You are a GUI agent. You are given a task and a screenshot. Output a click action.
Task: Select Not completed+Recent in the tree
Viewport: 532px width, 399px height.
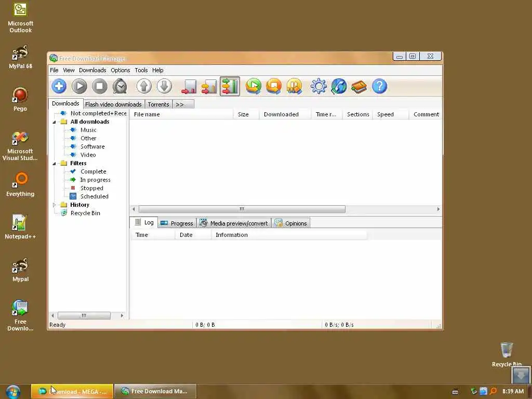98,113
